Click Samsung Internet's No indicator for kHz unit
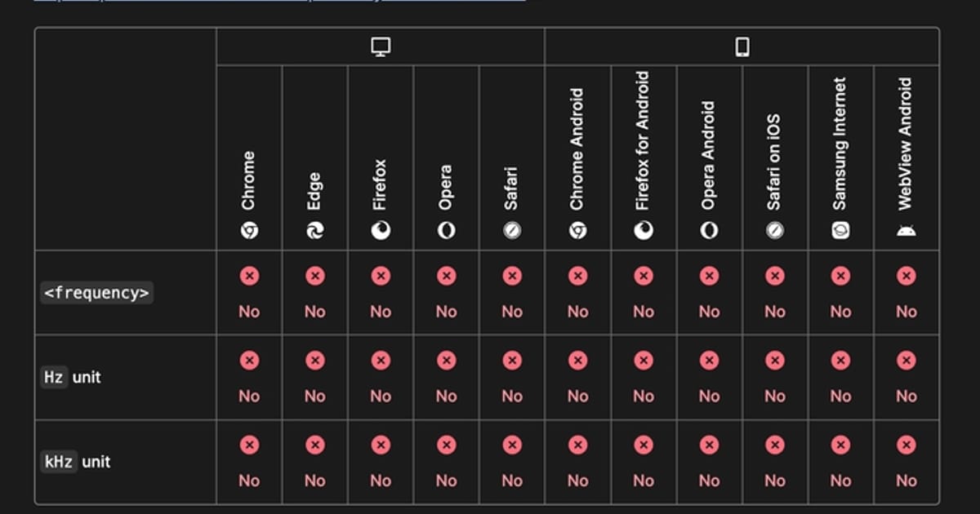Image resolution: width=980 pixels, height=514 pixels. tap(840, 481)
